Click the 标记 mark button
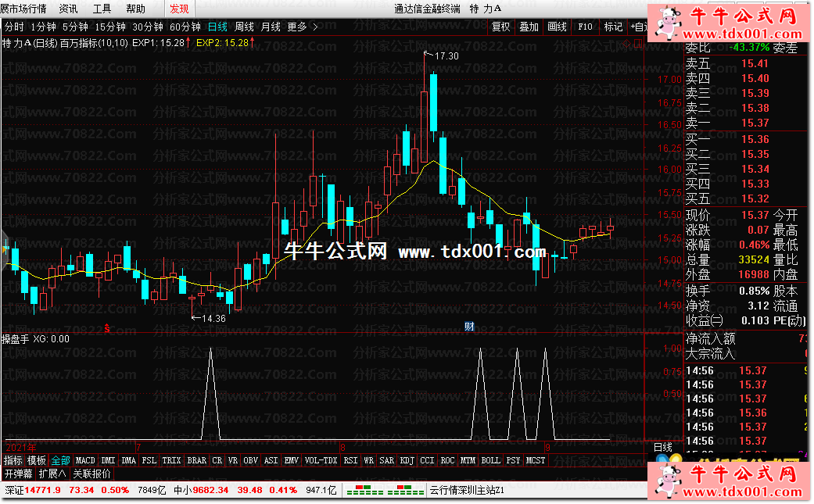The width and height of the screenshot is (814, 504). pyautogui.click(x=613, y=27)
